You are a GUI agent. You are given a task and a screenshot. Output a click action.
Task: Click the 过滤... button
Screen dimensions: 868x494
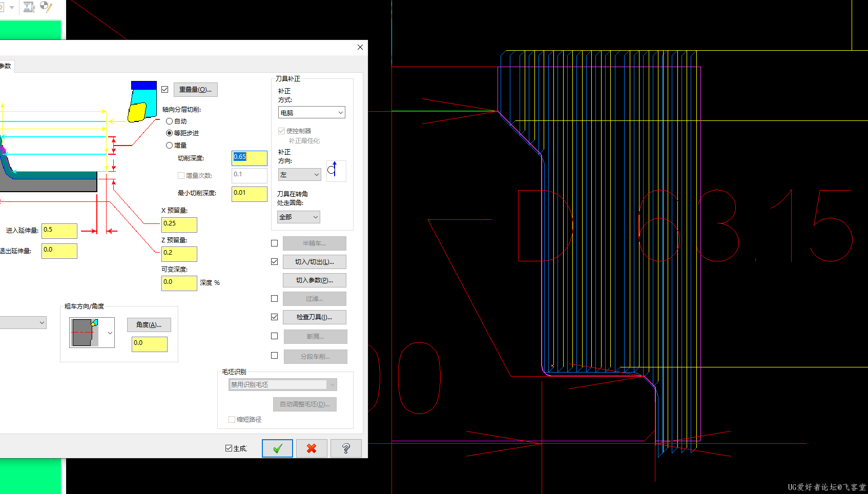point(315,299)
